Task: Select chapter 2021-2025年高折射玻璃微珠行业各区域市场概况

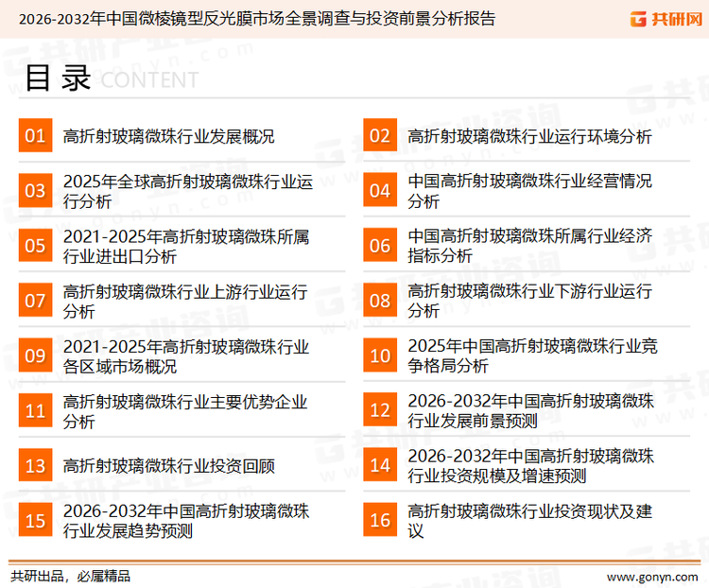Action: (186, 356)
